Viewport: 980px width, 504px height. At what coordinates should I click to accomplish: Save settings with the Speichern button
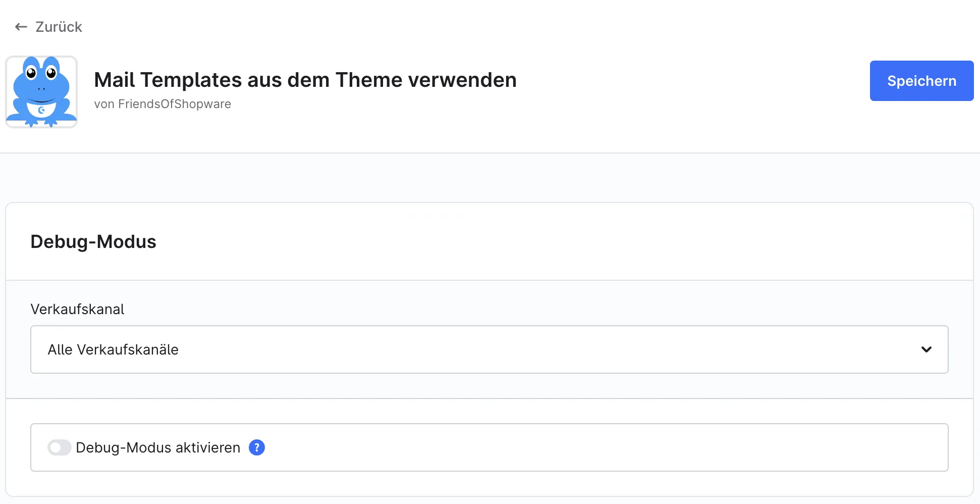click(x=921, y=81)
